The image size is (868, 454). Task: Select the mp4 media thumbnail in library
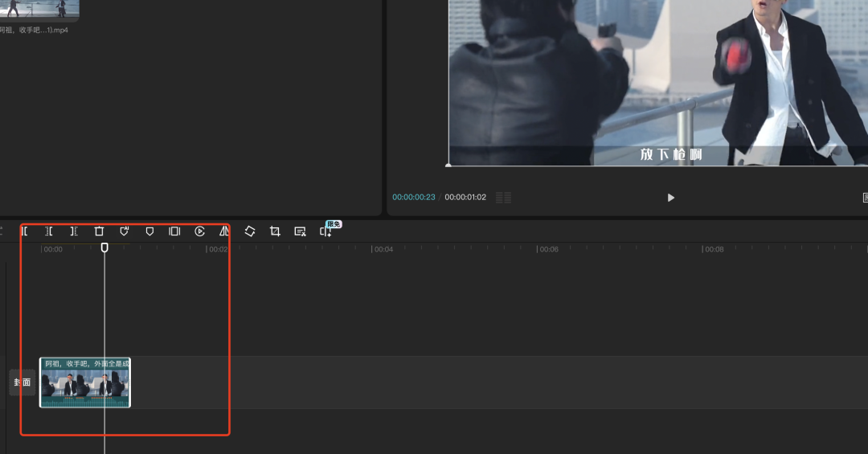pyautogui.click(x=39, y=10)
